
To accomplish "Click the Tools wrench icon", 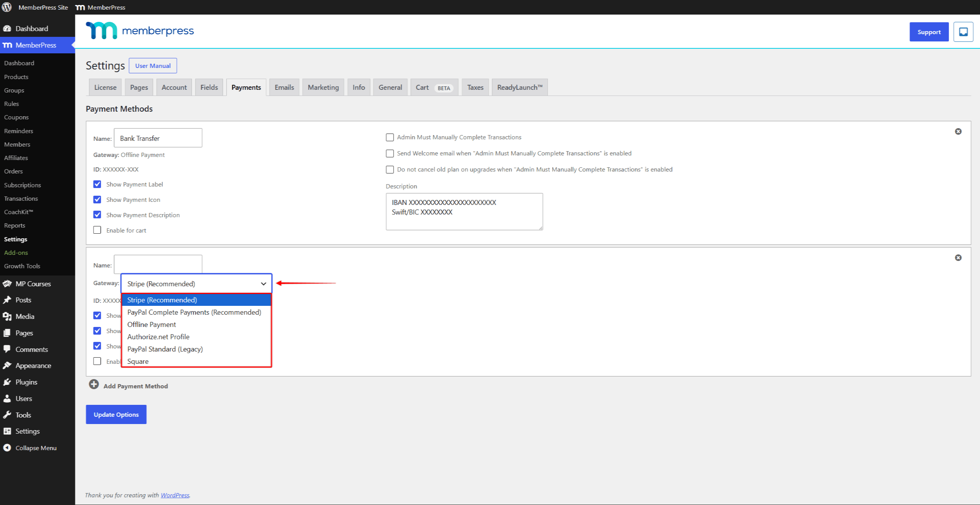I will coord(7,415).
